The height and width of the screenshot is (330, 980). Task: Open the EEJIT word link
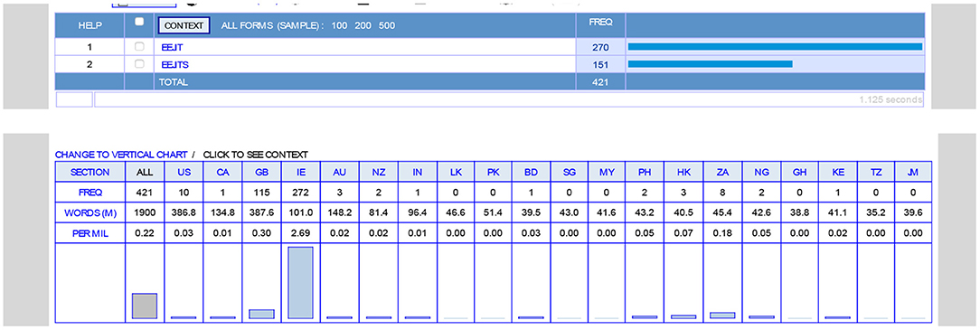(x=171, y=48)
